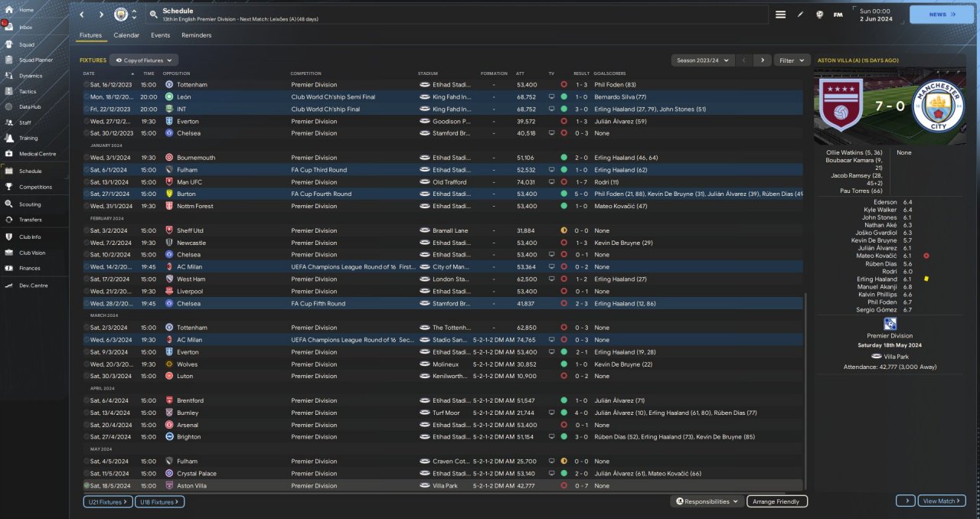Select the Crystal Palace 11/5/2024 fixture
The image size is (980, 519).
pos(443,473)
